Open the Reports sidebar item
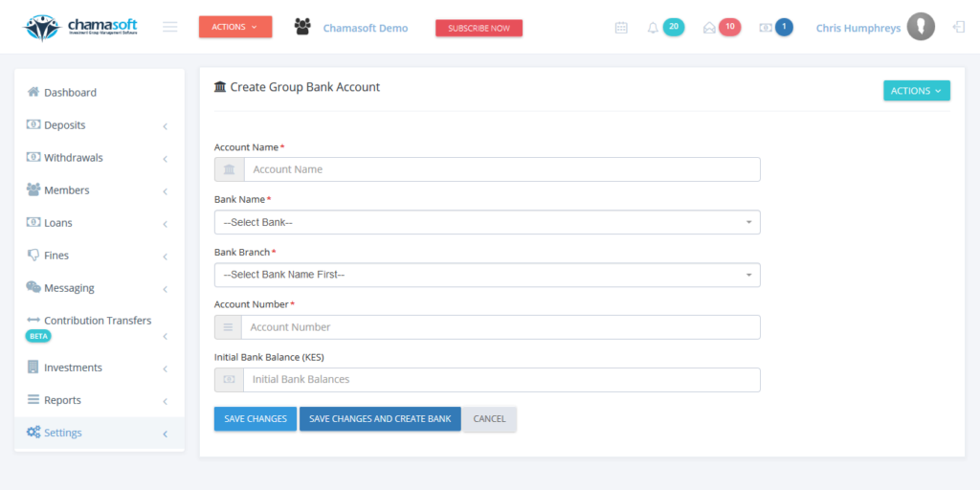This screenshot has width=980, height=490. coord(100,400)
